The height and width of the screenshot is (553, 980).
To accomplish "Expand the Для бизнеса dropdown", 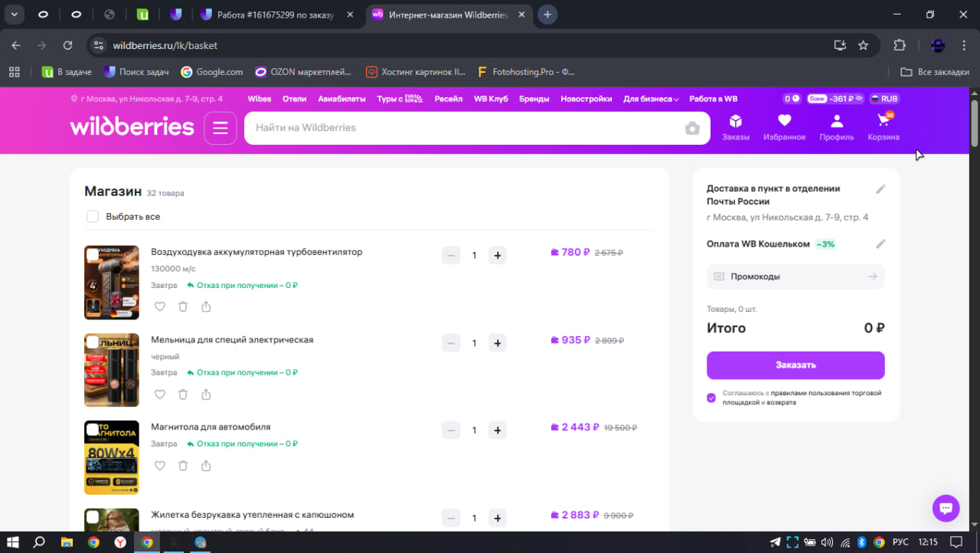I will tap(651, 99).
